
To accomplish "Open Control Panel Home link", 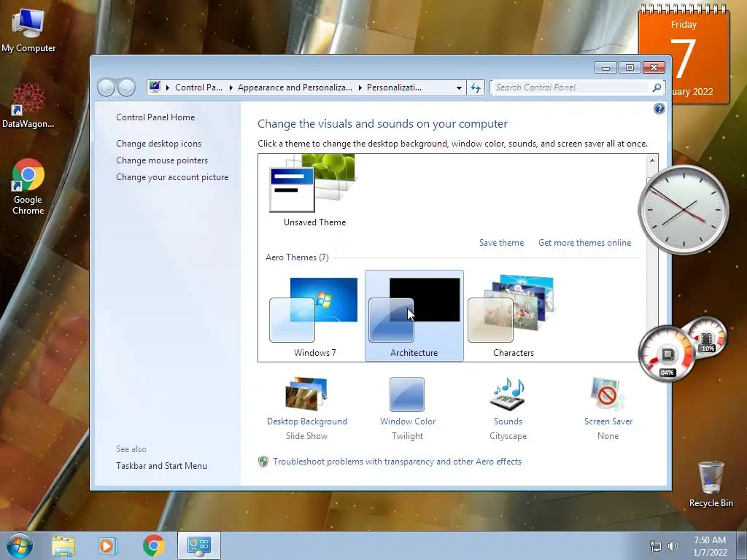I will [x=155, y=117].
